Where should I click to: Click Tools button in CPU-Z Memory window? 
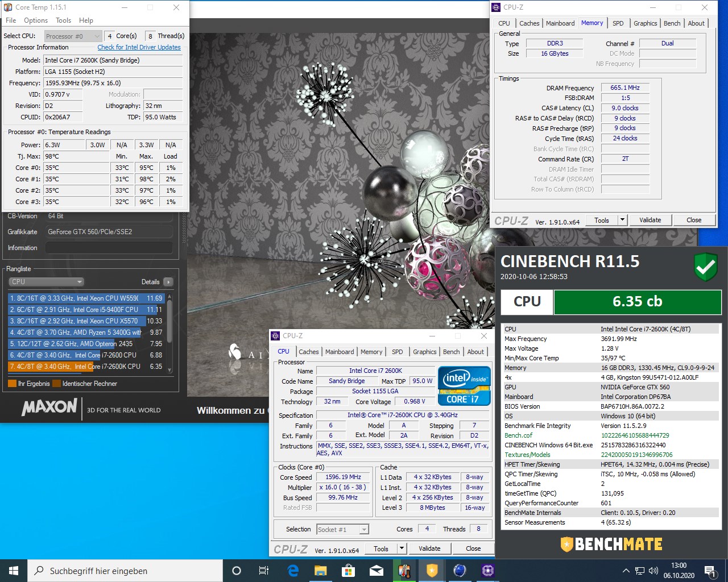[x=602, y=220]
